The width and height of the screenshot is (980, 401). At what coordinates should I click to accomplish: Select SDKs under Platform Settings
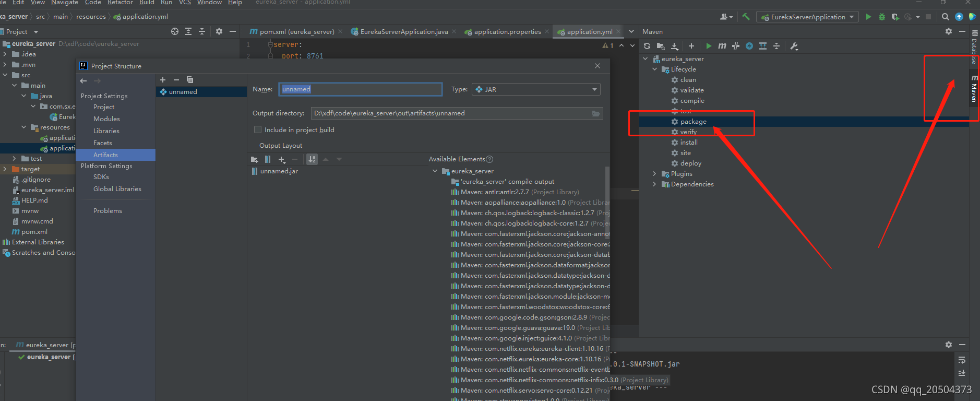[x=101, y=177]
